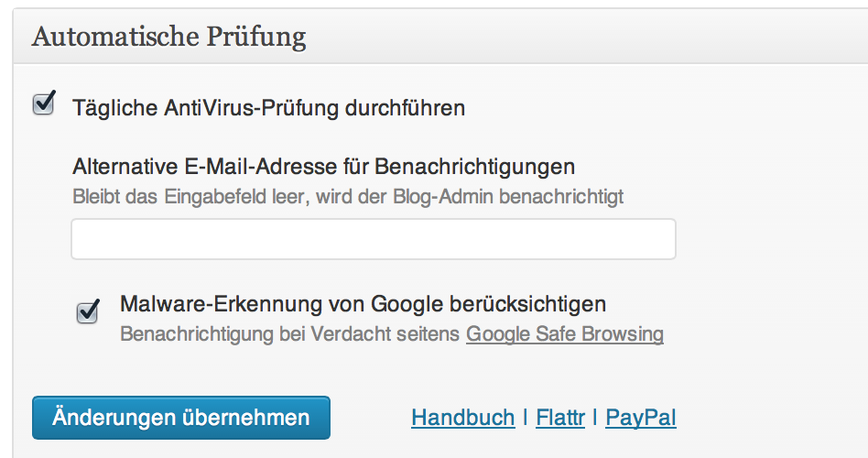
Task: Toggle the daily AntiVirus-Prüfung checkbox
Action: [44, 104]
